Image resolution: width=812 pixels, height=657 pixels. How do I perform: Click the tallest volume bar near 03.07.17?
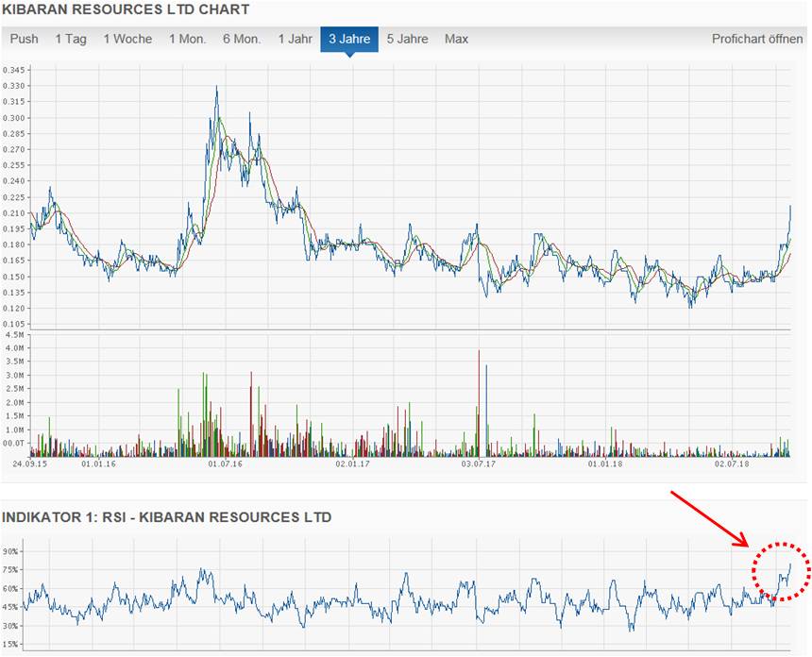[479, 403]
